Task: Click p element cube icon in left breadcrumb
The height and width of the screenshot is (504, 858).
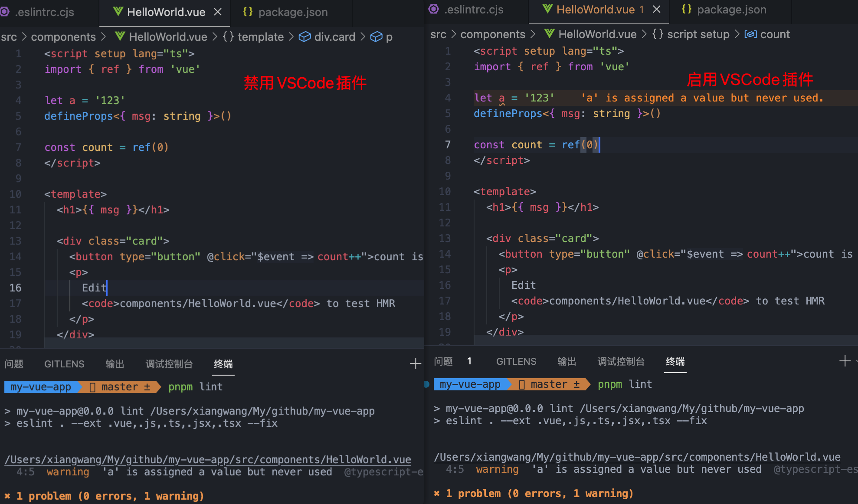Action: (x=376, y=37)
